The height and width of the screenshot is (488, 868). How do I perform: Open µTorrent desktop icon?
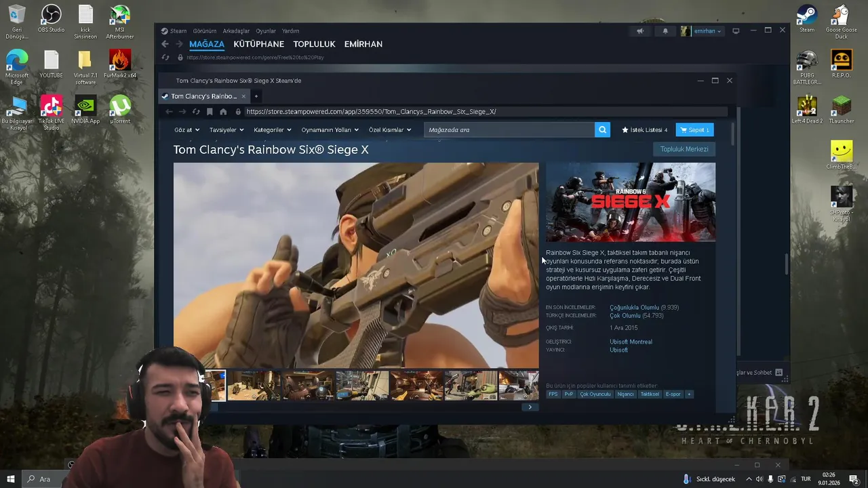point(120,109)
